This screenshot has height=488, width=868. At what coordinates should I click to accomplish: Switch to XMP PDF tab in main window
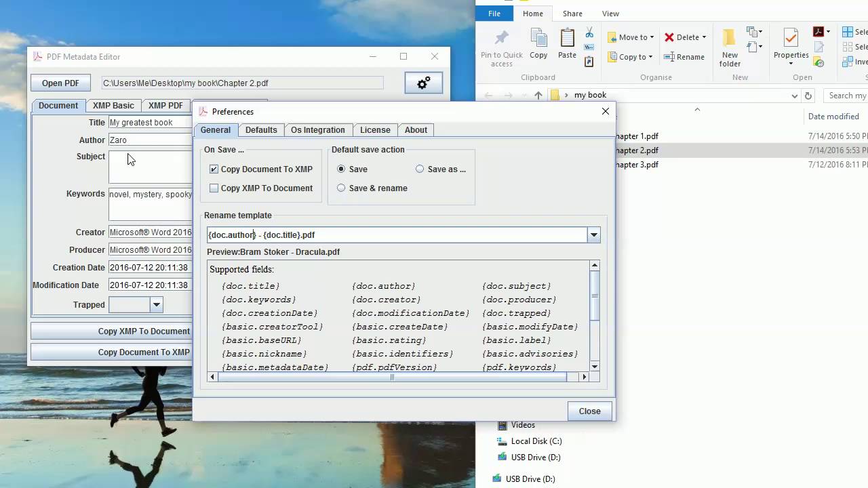[x=165, y=106]
